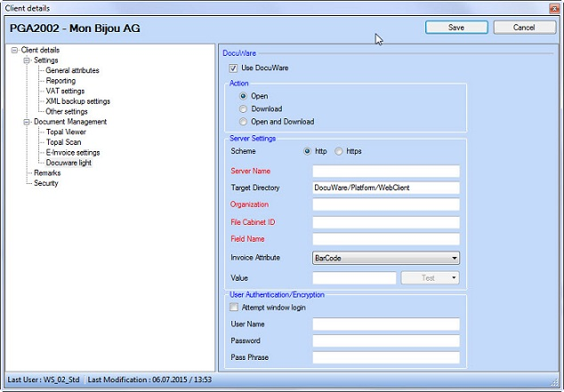Click the File Cabinet ID field

coord(385,222)
